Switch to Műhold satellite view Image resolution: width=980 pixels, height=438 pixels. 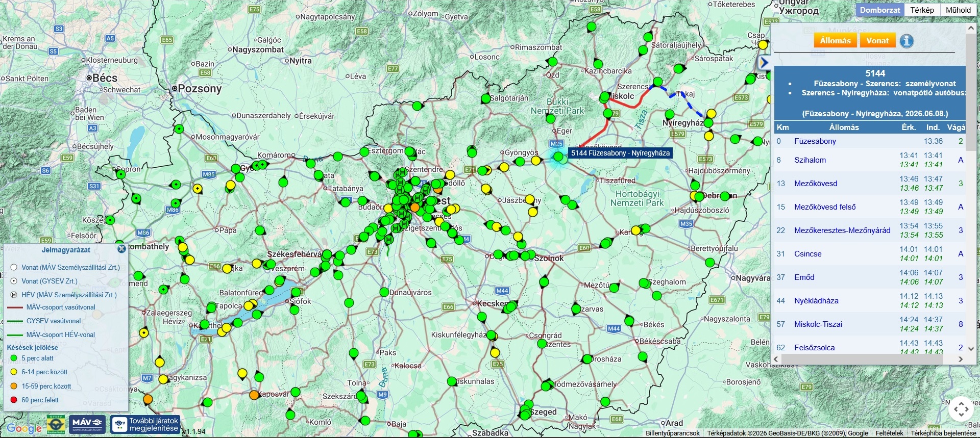(958, 10)
